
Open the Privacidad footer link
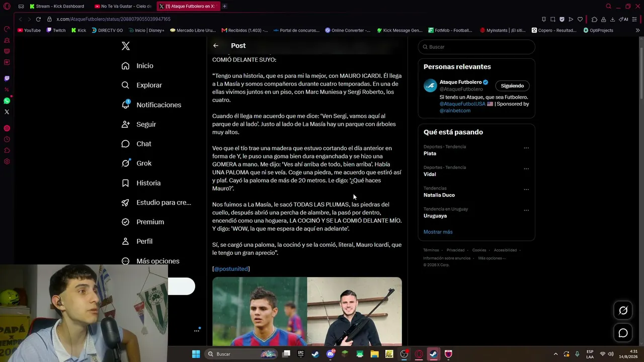(455, 250)
